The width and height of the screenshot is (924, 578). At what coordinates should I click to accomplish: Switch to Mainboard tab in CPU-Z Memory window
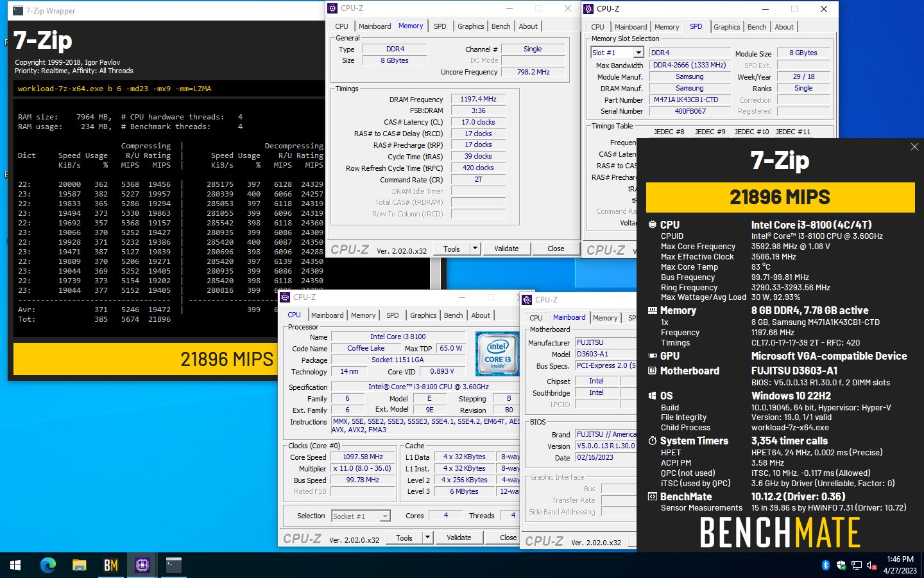pyautogui.click(x=375, y=26)
